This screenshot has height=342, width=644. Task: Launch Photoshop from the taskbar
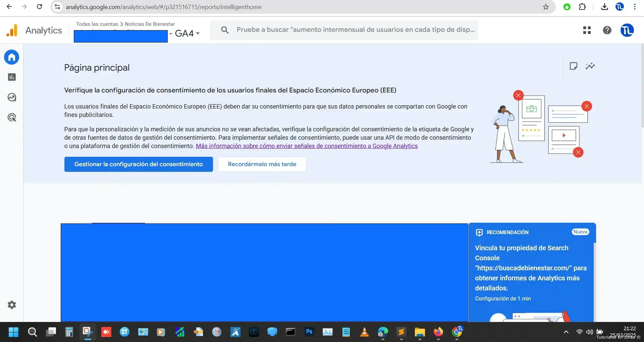[x=309, y=332]
